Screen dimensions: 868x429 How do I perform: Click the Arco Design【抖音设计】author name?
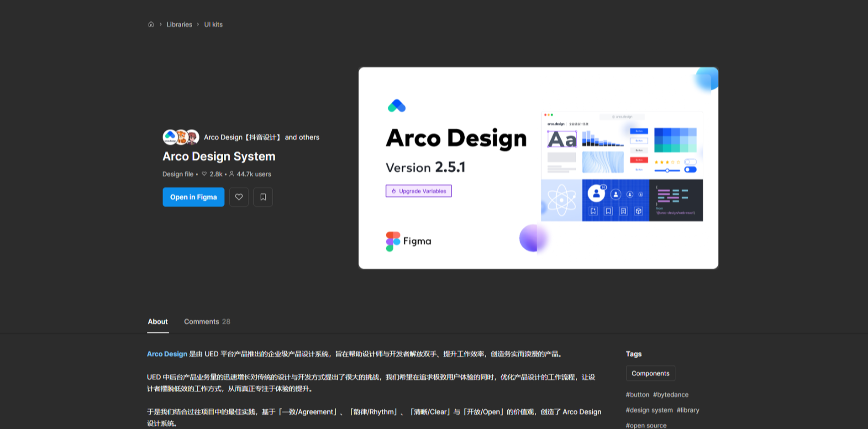point(243,137)
